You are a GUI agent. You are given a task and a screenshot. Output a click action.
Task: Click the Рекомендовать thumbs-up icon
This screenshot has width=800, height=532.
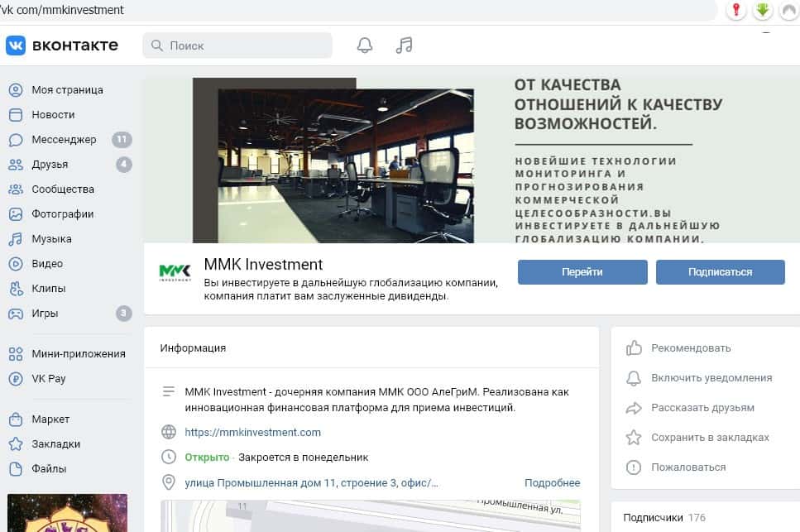(634, 347)
